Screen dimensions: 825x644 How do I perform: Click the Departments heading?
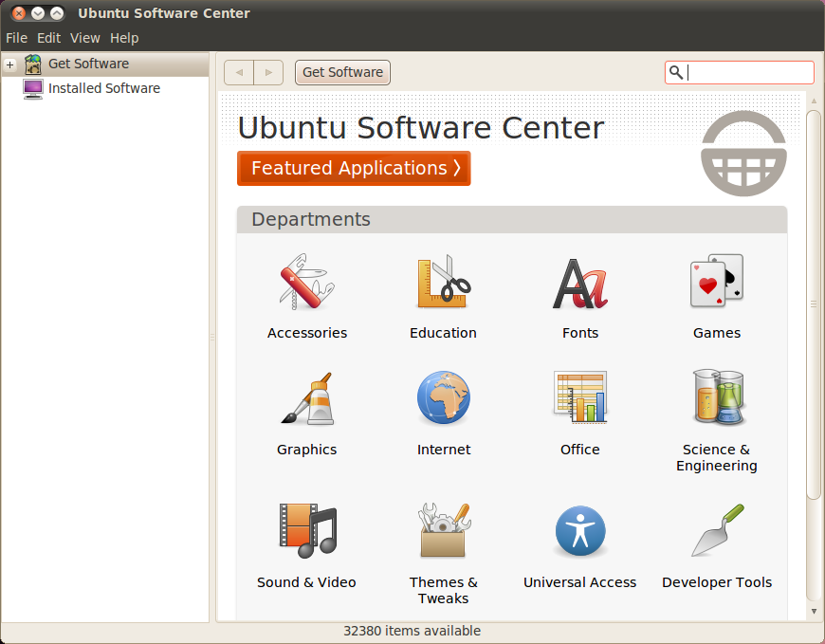(x=311, y=219)
